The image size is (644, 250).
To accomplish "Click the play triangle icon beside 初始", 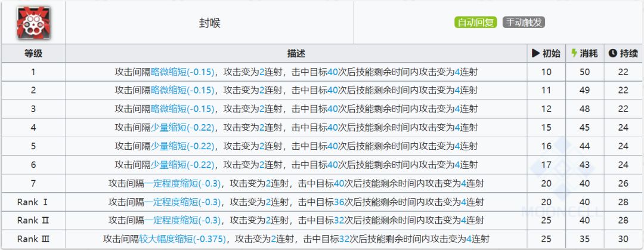I will (x=535, y=54).
